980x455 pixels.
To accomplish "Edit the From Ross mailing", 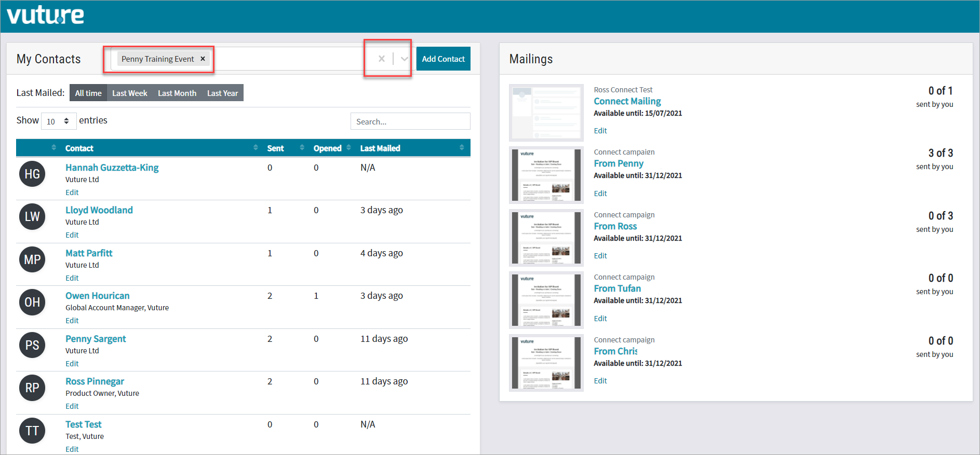I will tap(600, 256).
